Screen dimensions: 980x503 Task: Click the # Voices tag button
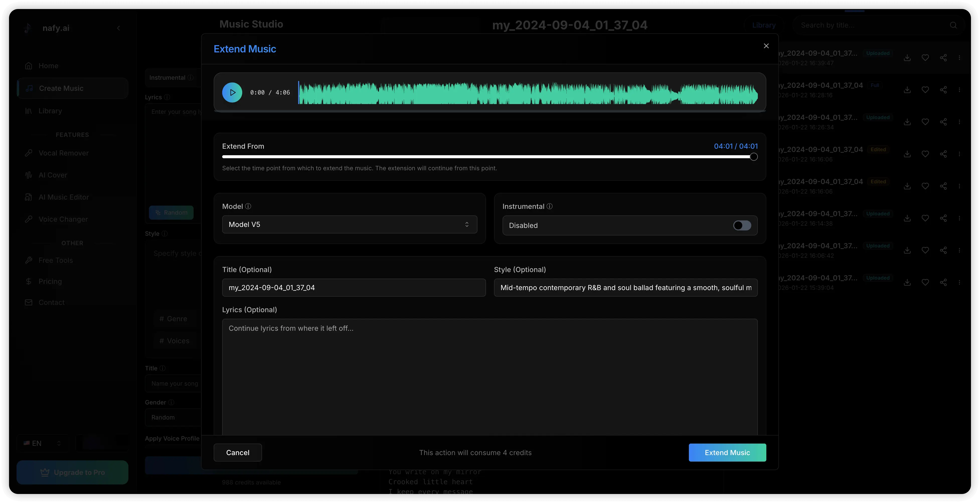click(x=175, y=341)
